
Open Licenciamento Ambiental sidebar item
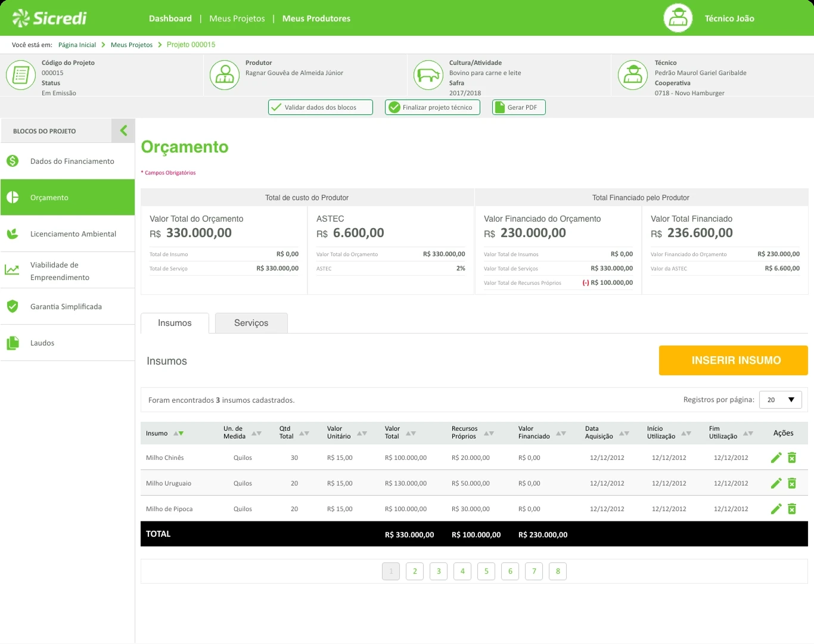pyautogui.click(x=67, y=234)
